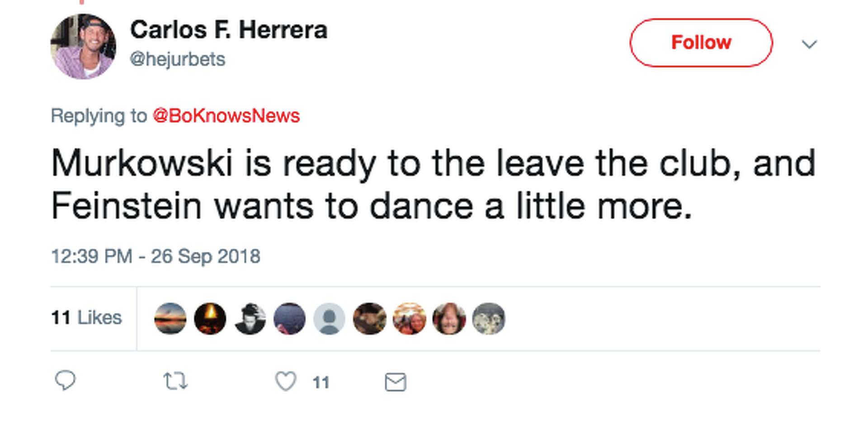Open the @BoKnowsNews profile link
Viewport: 868px width, 425px height.
tap(226, 116)
